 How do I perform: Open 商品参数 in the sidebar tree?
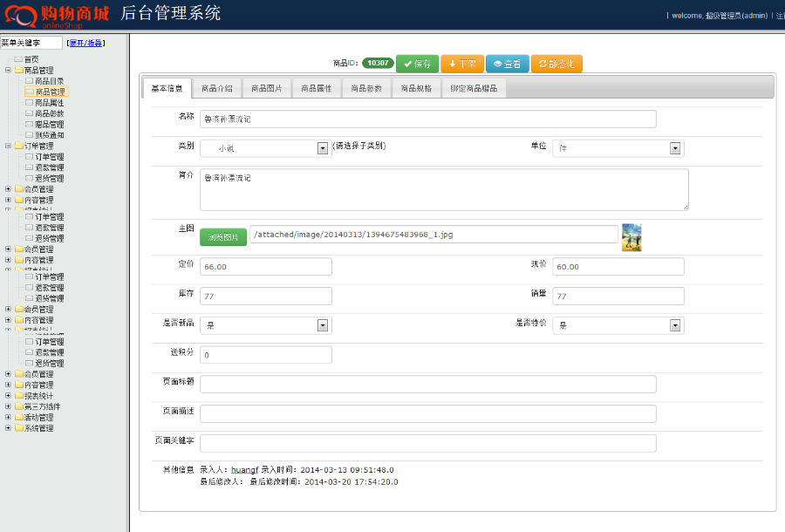[x=50, y=113]
